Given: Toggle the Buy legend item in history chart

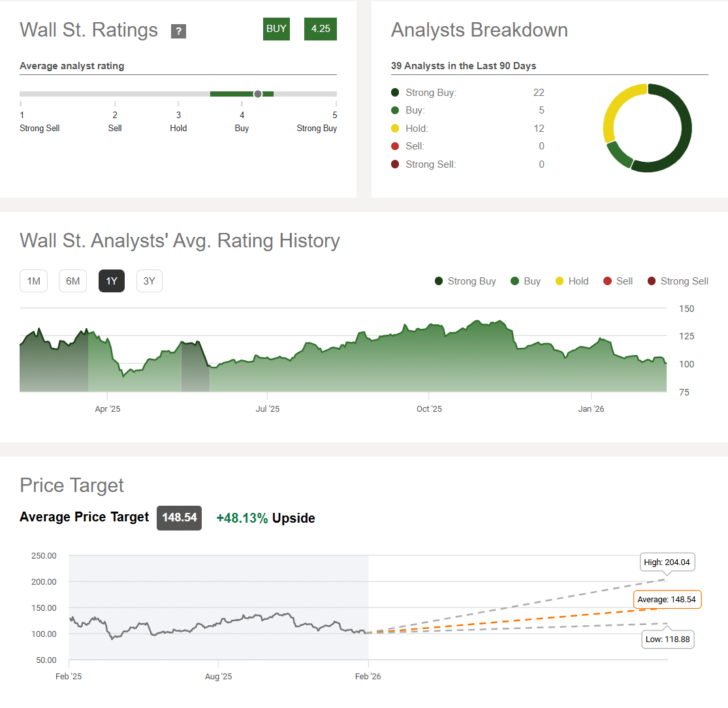Looking at the screenshot, I should [x=526, y=281].
